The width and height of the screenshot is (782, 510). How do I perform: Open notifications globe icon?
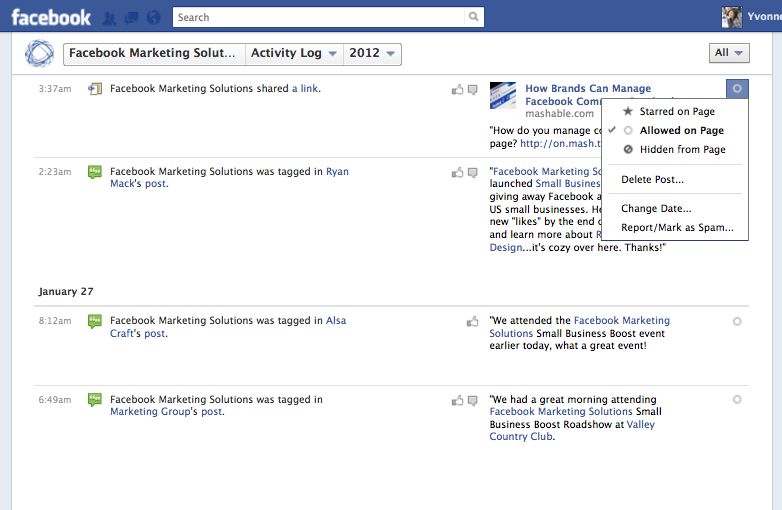[x=154, y=18]
